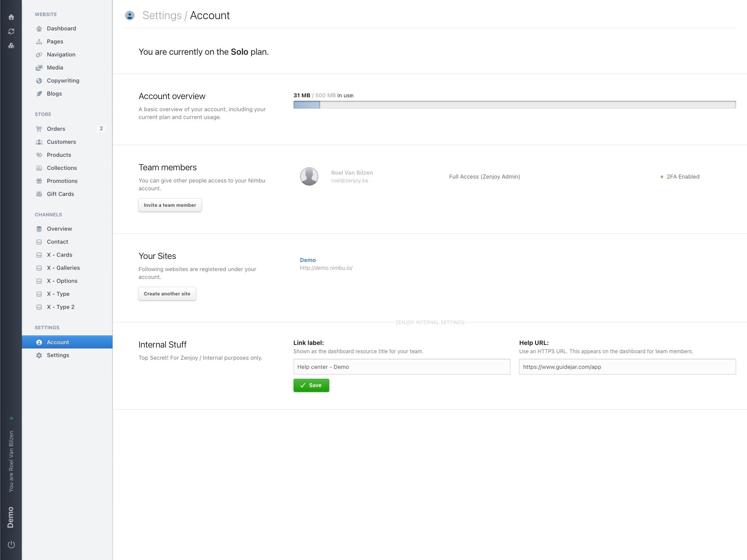Click the Navigation link icon
The height and width of the screenshot is (560, 747).
(39, 55)
